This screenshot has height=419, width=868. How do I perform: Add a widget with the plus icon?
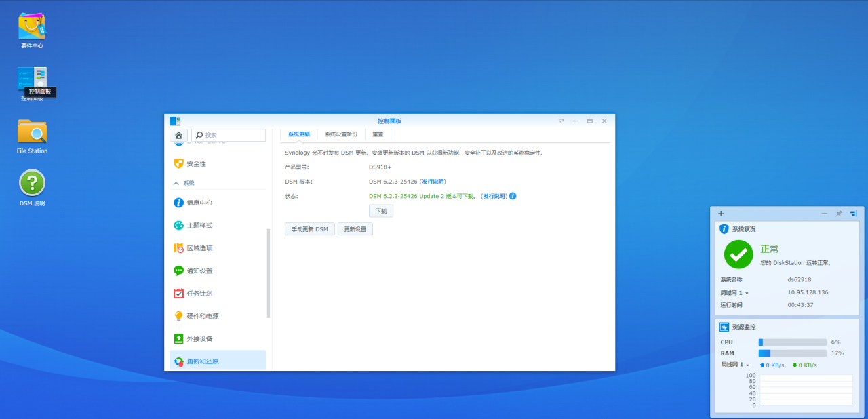tap(721, 214)
